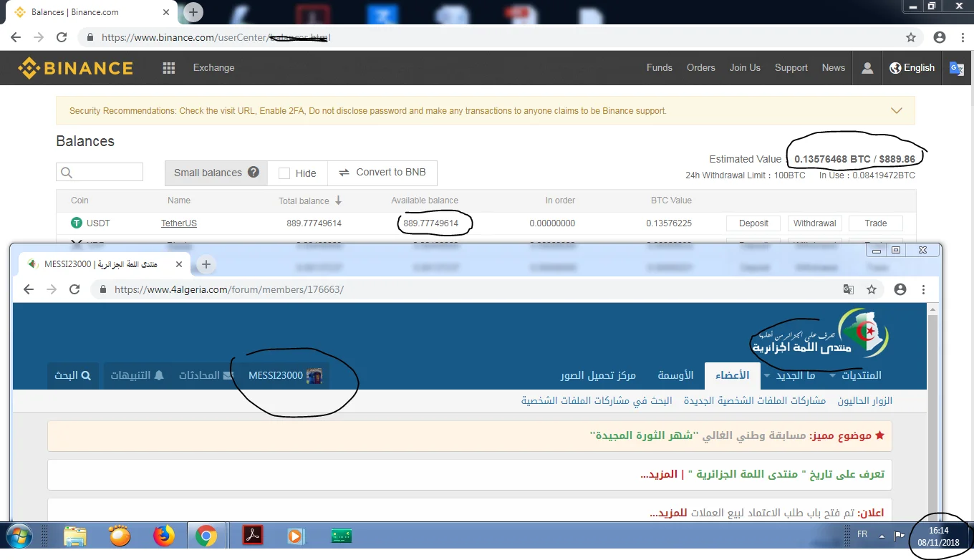Select the الأعضاء members tab
The height and width of the screenshot is (560, 974).
pos(732,375)
